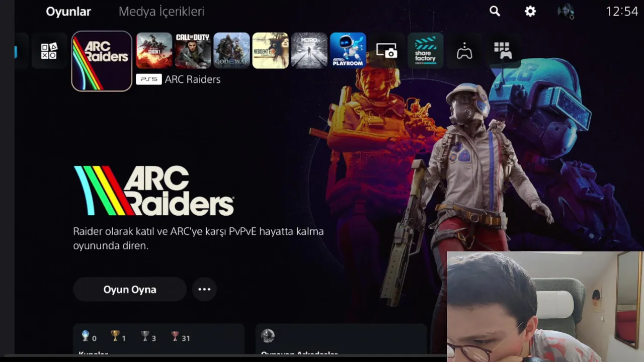Switch to the Oyunlar tab
The height and width of the screenshot is (362, 644).
(68, 12)
